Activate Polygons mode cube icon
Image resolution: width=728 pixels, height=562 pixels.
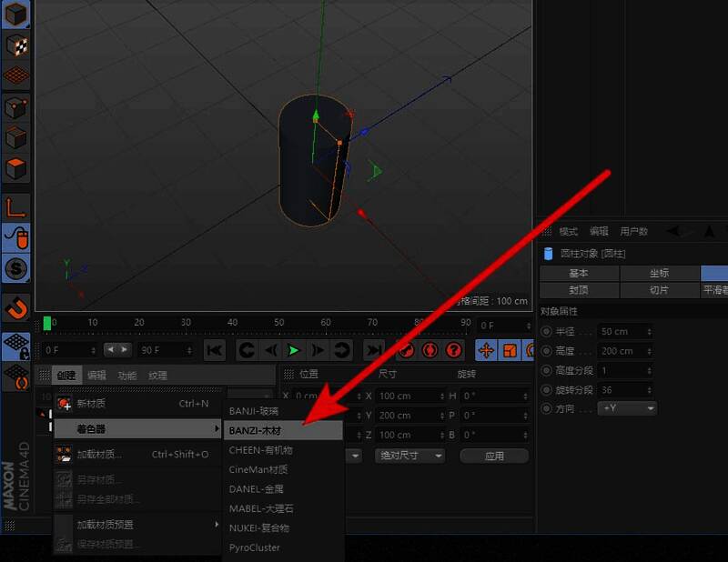[x=16, y=169]
